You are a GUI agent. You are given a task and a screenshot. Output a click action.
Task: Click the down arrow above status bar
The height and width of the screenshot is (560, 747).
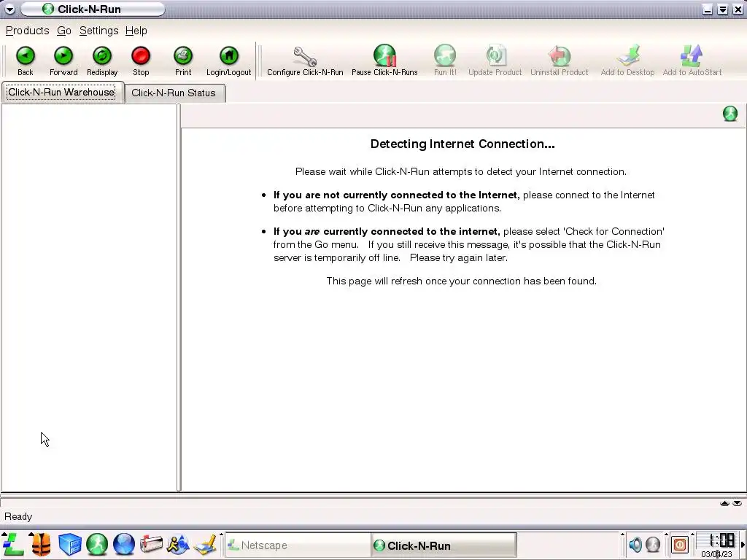pos(737,503)
